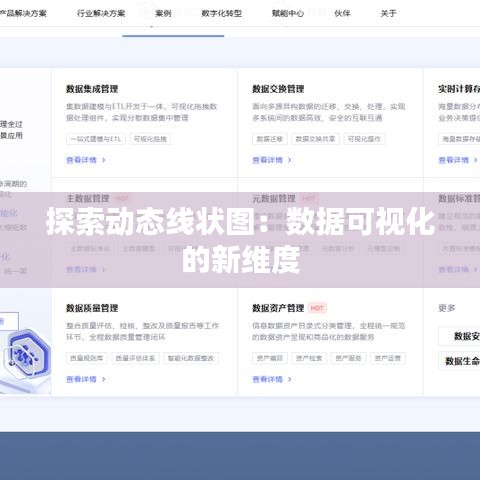Open the 赋能中心 menu item

288,13
